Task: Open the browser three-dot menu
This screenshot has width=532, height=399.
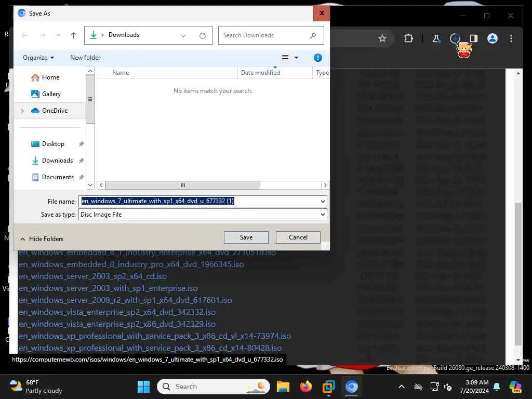Action: [511, 38]
